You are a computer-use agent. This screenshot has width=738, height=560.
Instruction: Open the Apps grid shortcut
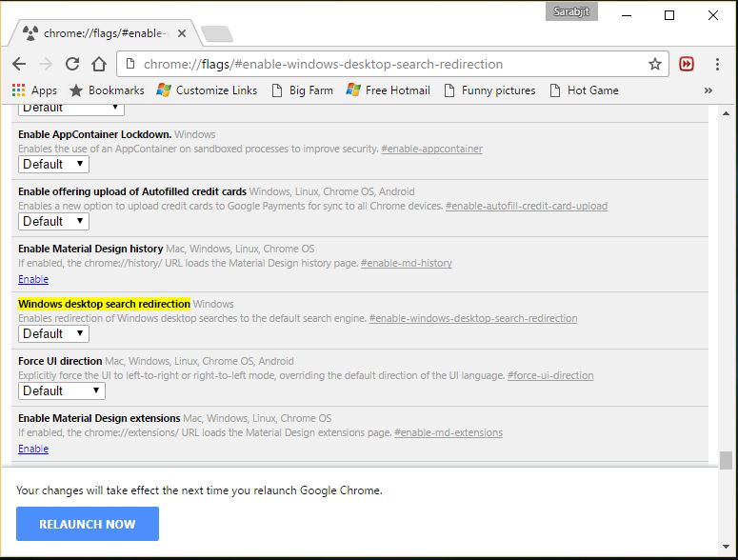tap(34, 90)
